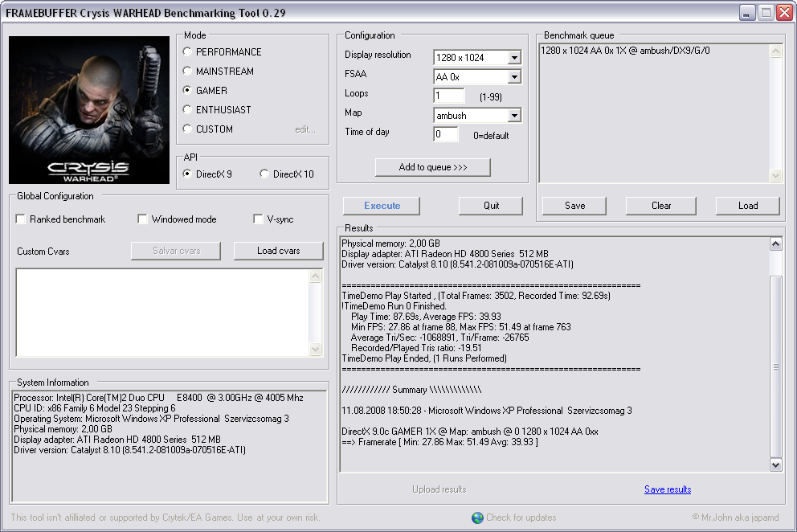Click the Load cvars button
797x532 pixels.
pyautogui.click(x=279, y=251)
